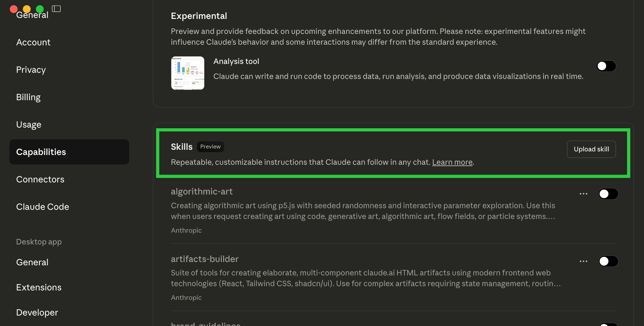644x326 pixels.
Task: Open the Usage settings page
Action: [x=29, y=125]
